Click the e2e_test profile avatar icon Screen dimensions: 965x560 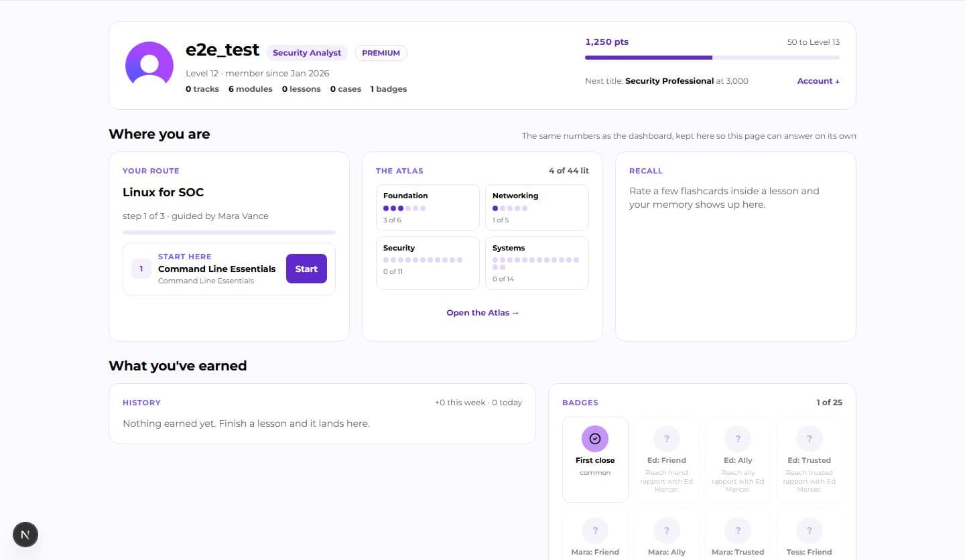point(149,66)
